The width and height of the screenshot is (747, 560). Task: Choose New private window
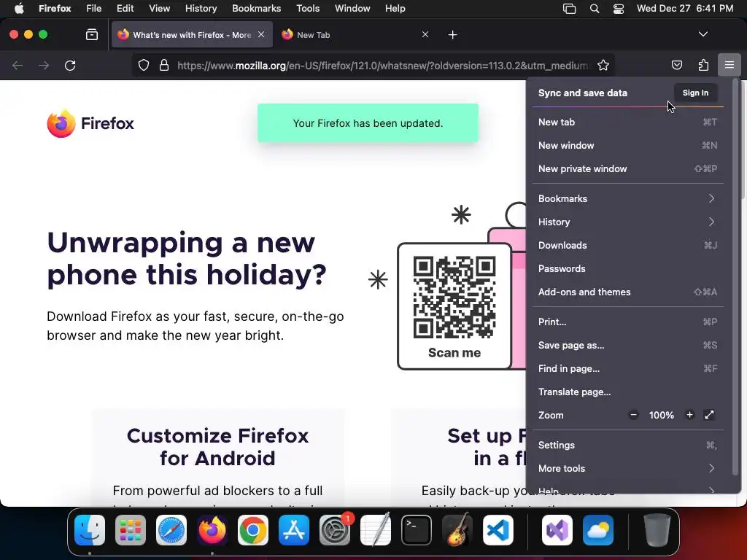pyautogui.click(x=628, y=168)
